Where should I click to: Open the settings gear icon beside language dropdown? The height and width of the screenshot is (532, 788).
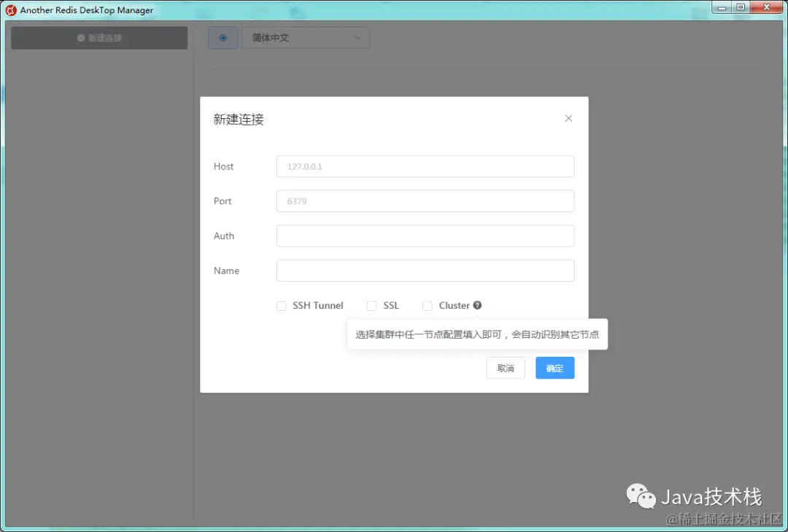(223, 37)
